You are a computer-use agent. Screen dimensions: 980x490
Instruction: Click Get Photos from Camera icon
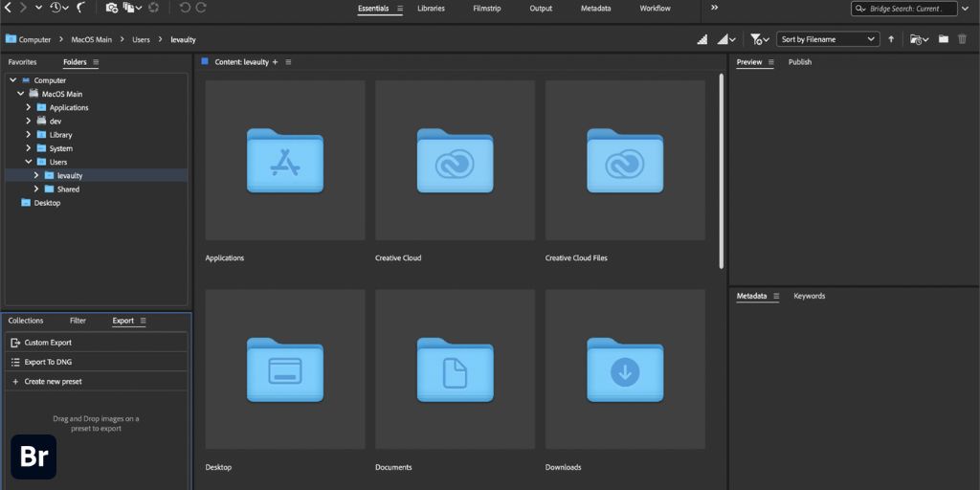click(x=112, y=8)
